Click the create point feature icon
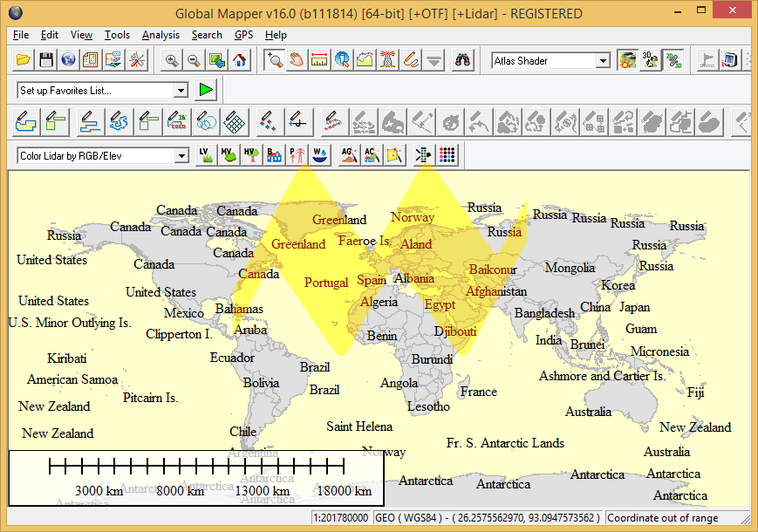This screenshot has width=758, height=532. (269, 121)
